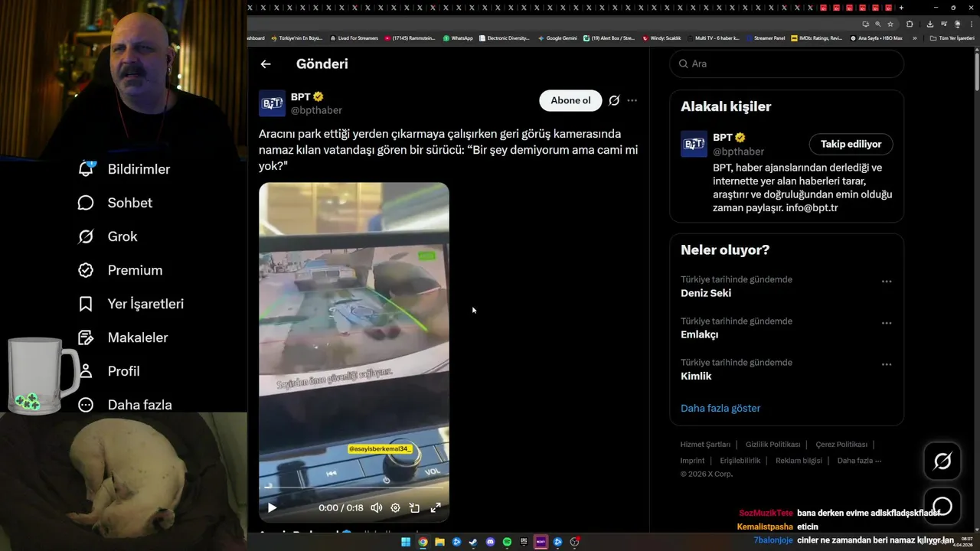Open Grok from the left sidebar
The width and height of the screenshot is (980, 551).
tap(107, 236)
